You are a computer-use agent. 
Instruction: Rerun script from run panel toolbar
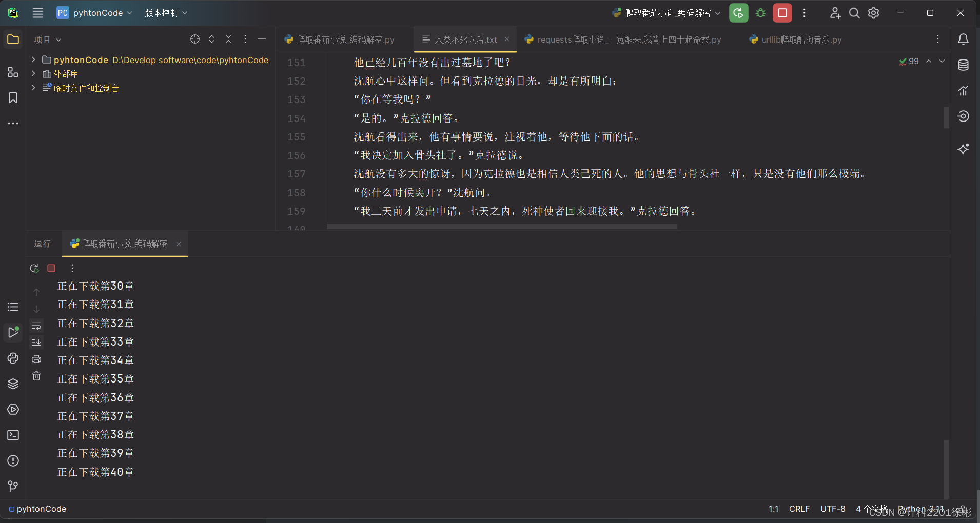click(34, 268)
